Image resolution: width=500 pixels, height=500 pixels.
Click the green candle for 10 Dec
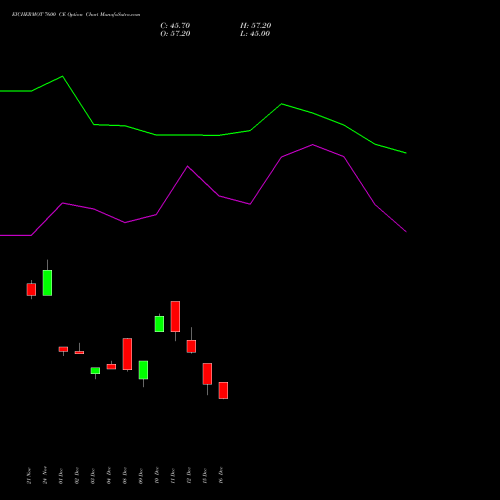click(x=159, y=324)
